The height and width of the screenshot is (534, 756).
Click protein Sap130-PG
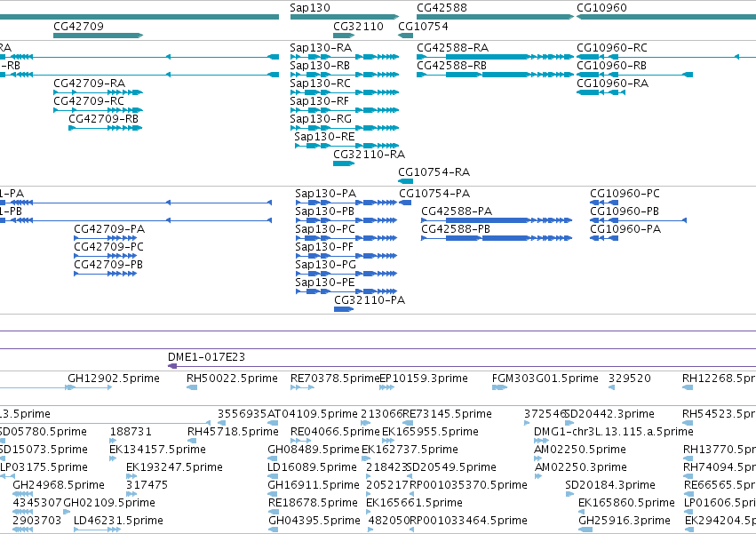coord(325,265)
